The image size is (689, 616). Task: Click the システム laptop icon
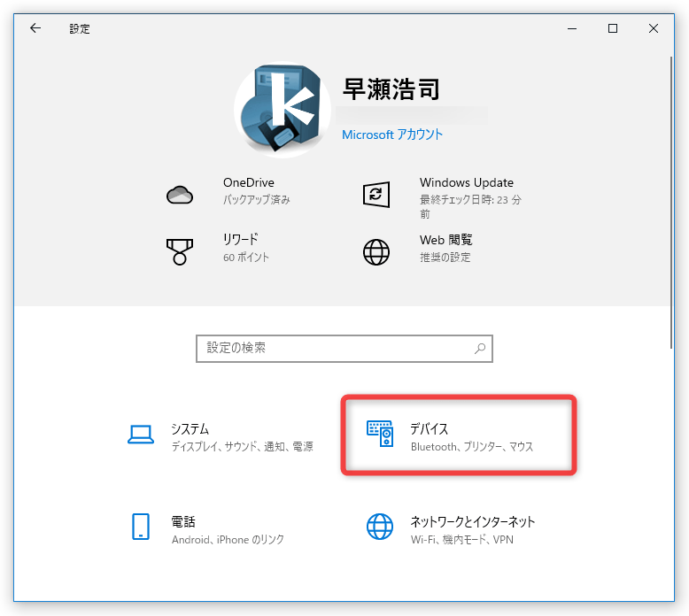[x=141, y=435]
